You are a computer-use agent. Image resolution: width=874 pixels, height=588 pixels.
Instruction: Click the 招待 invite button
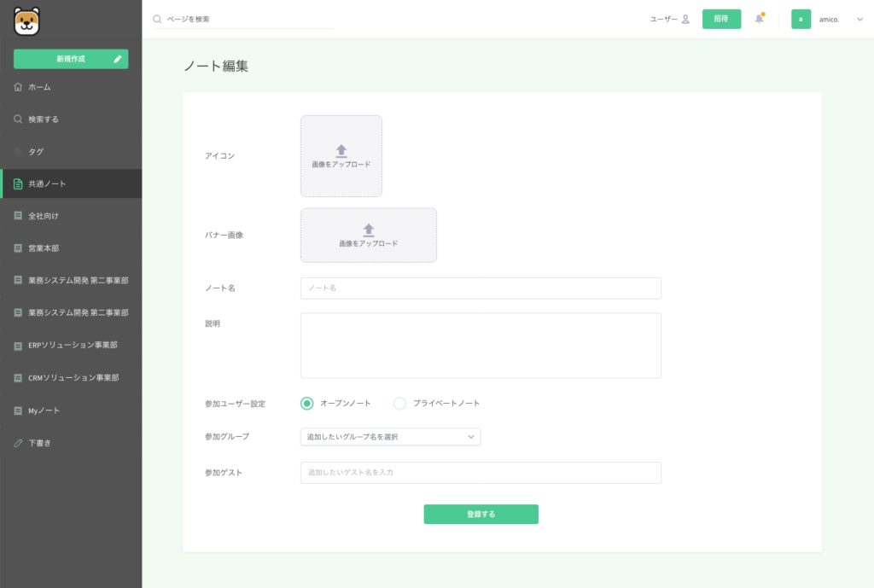(x=721, y=19)
